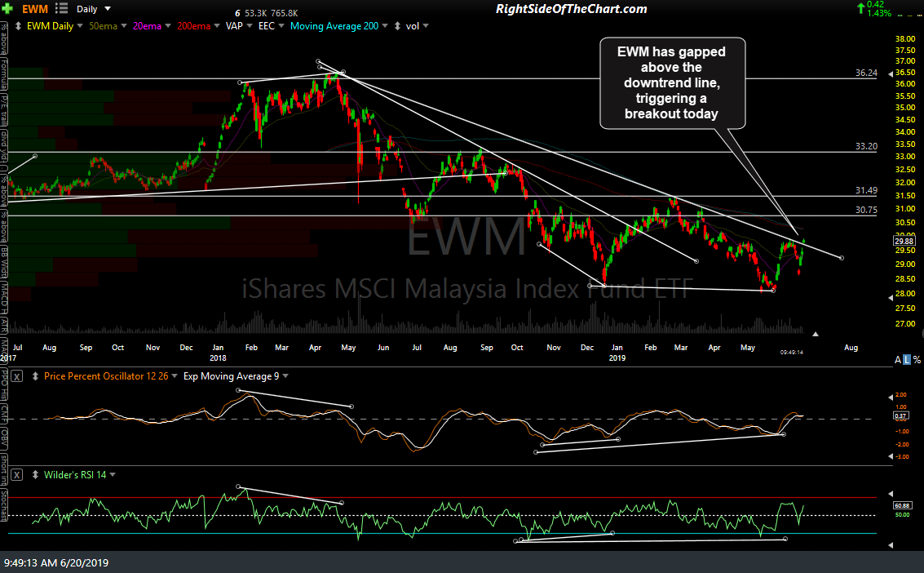Click the arrows icon beside Price Percent Oscillator
The image size is (924, 573).
pos(36,376)
